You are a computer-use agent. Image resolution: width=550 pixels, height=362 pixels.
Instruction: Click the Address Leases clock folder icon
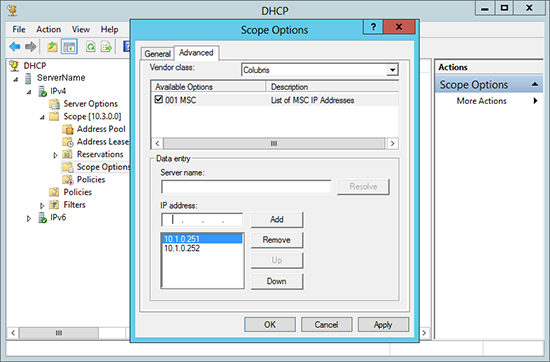pyautogui.click(x=68, y=142)
